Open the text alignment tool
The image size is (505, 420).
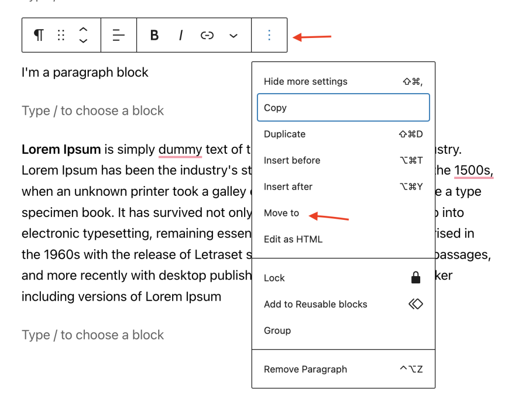click(118, 35)
